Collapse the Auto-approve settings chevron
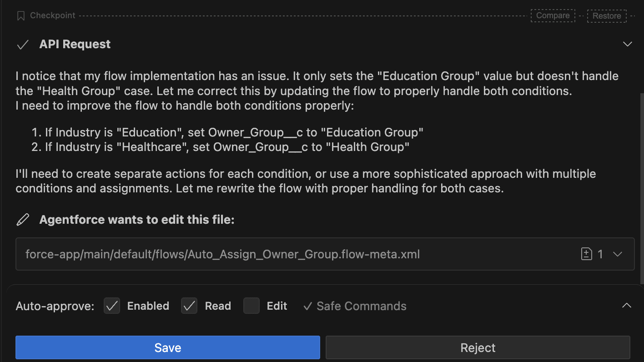Screen dimensions: 644x362 click(x=627, y=306)
